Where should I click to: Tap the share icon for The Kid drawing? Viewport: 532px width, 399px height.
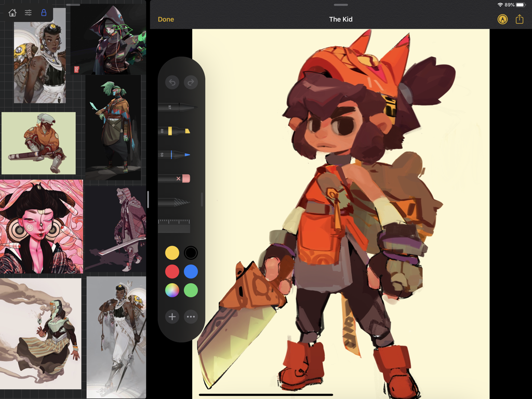(x=519, y=19)
